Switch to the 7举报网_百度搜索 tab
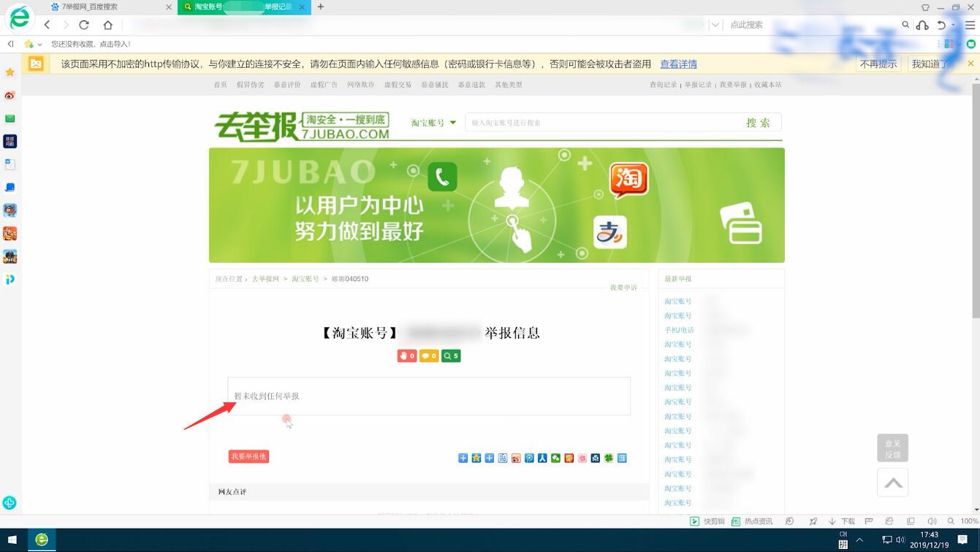The image size is (980, 552). [112, 7]
